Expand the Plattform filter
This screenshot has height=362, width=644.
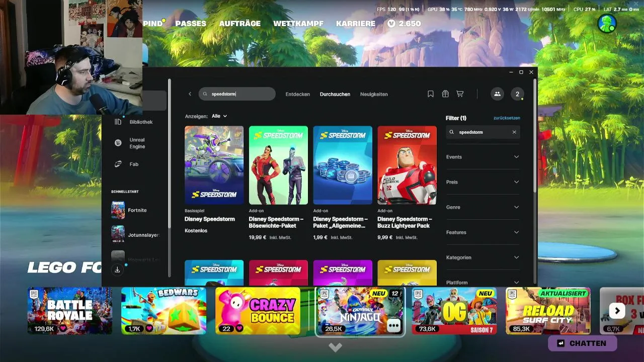[482, 282]
